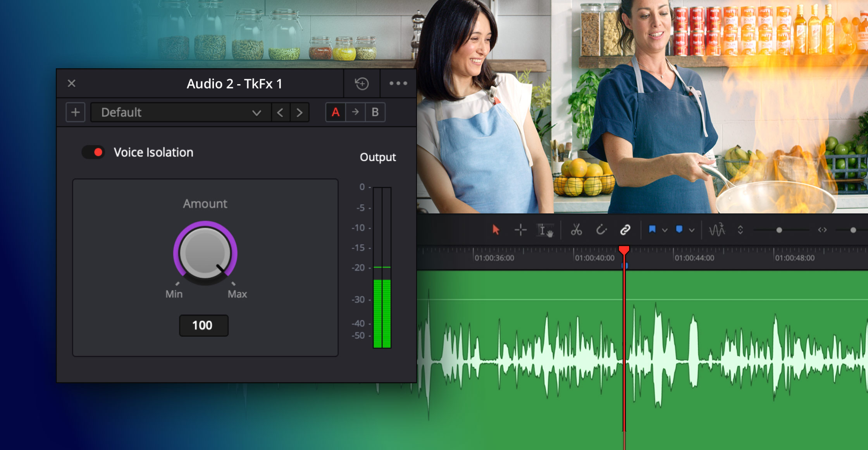Toggle the link selection chain icon
This screenshot has width=868, height=450.
[x=625, y=230]
